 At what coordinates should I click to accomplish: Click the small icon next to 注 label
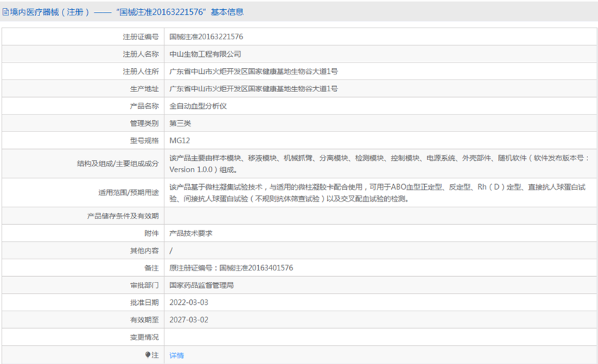click(148, 355)
